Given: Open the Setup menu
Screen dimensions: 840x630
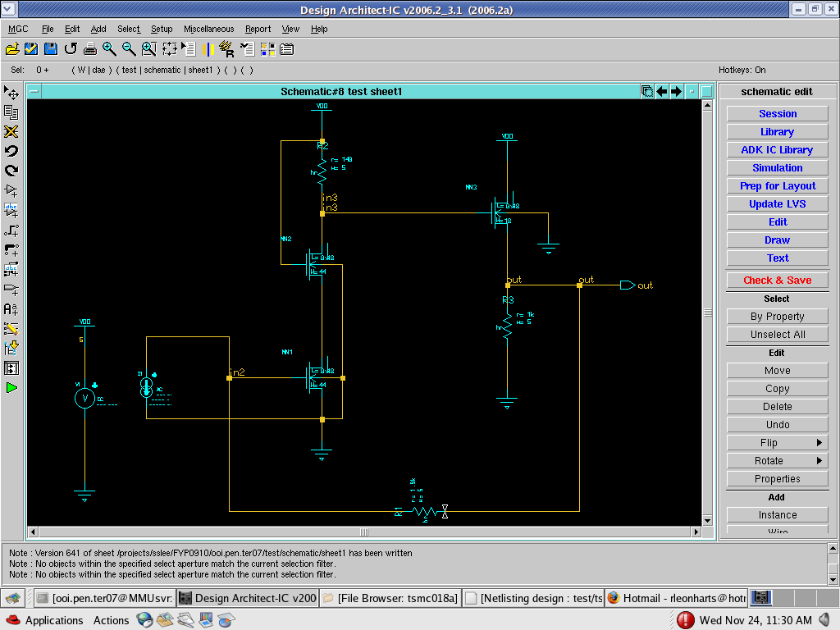Looking at the screenshot, I should [162, 29].
